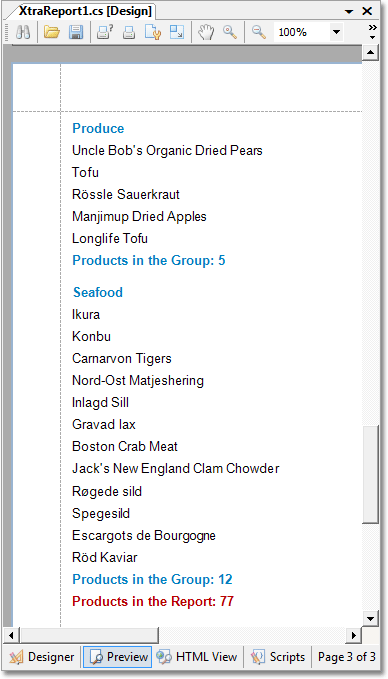
Task: Open the window tab list dropdown arrow
Action: pyautogui.click(x=349, y=12)
